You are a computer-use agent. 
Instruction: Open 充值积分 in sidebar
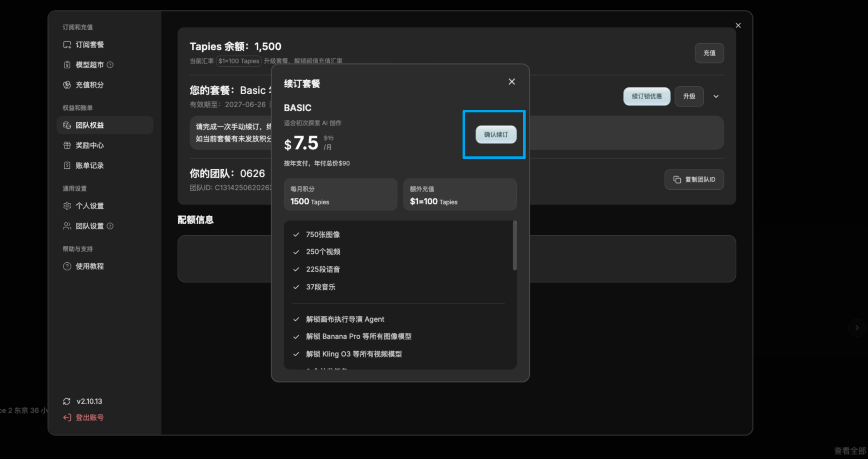pyautogui.click(x=105, y=85)
